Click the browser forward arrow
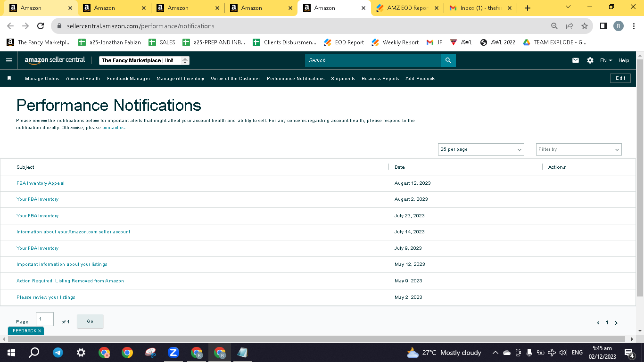The height and width of the screenshot is (362, 644). tap(25, 26)
